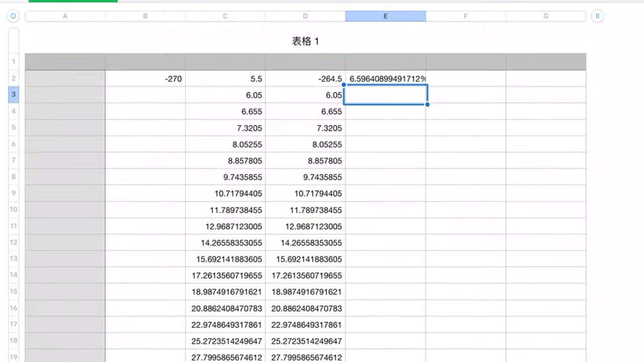Click 12.9687123005 in column C
This screenshot has width=644, height=362.
click(225, 226)
